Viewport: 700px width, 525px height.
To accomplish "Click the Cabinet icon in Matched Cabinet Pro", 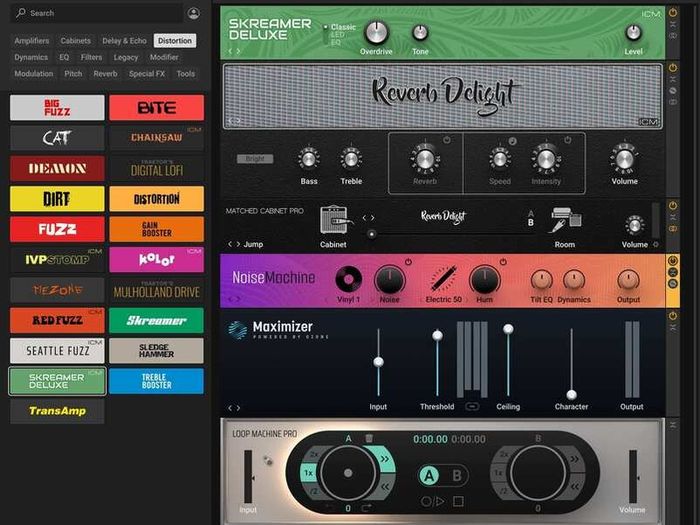I will [x=336, y=220].
